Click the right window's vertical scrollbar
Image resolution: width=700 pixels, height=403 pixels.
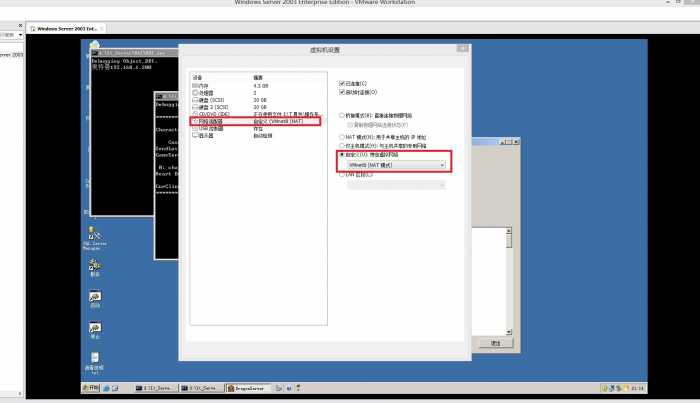(x=510, y=280)
